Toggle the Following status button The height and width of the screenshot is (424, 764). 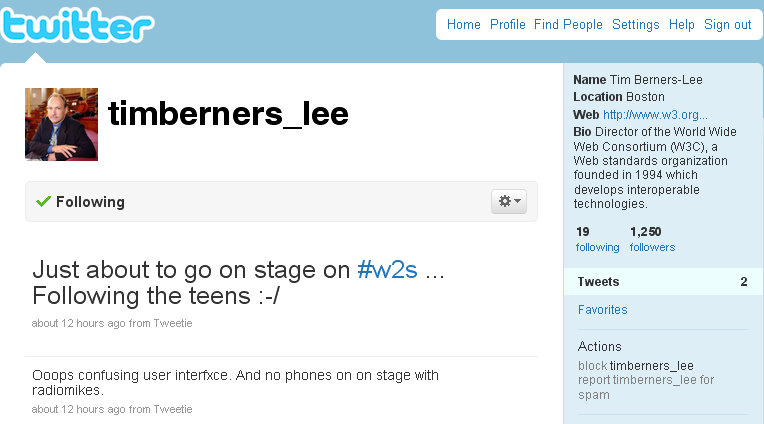tap(80, 202)
